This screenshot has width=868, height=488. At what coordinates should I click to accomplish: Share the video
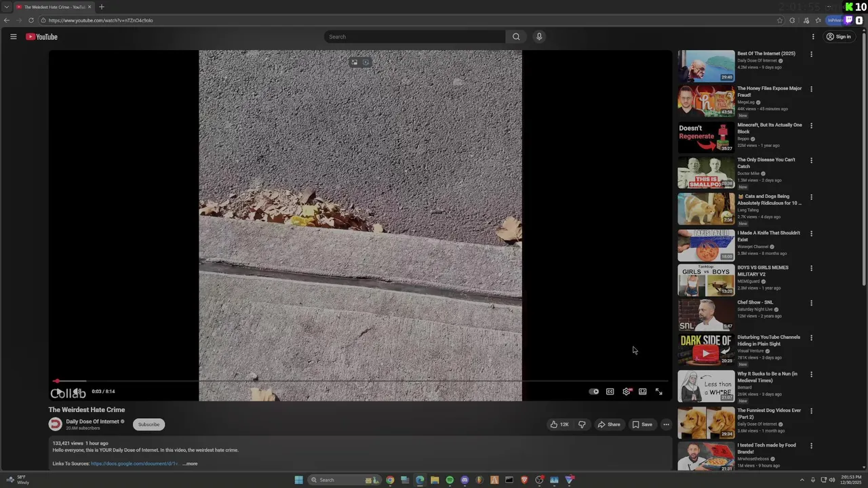coord(608,424)
